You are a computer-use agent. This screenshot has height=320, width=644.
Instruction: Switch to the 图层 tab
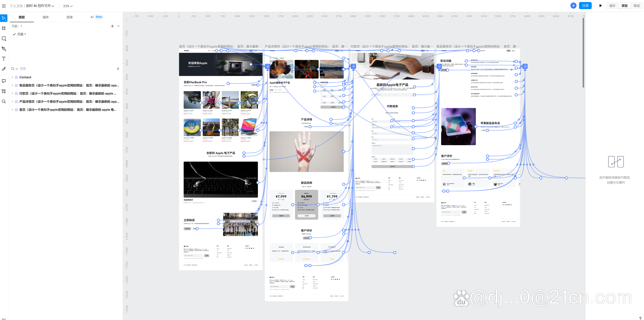(22, 17)
